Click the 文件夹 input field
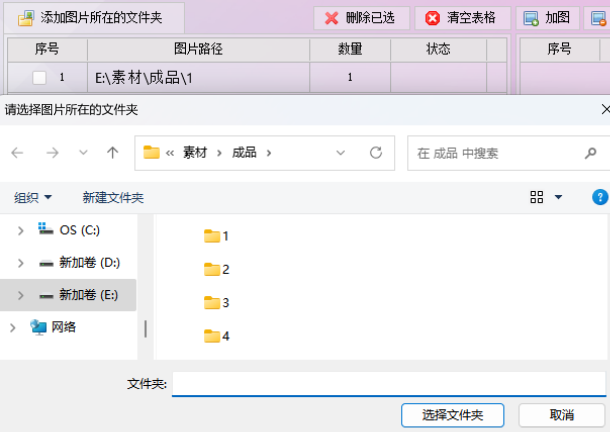This screenshot has width=610, height=432. (389, 384)
